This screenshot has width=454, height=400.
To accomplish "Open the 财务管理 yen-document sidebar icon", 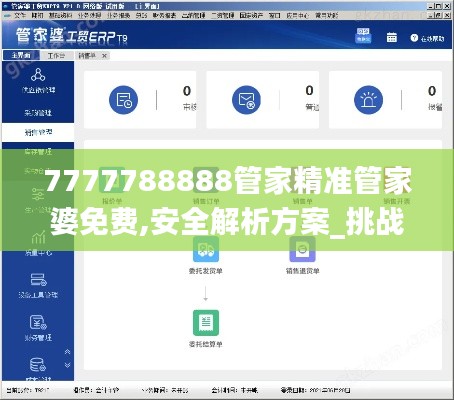I will (x=38, y=322).
